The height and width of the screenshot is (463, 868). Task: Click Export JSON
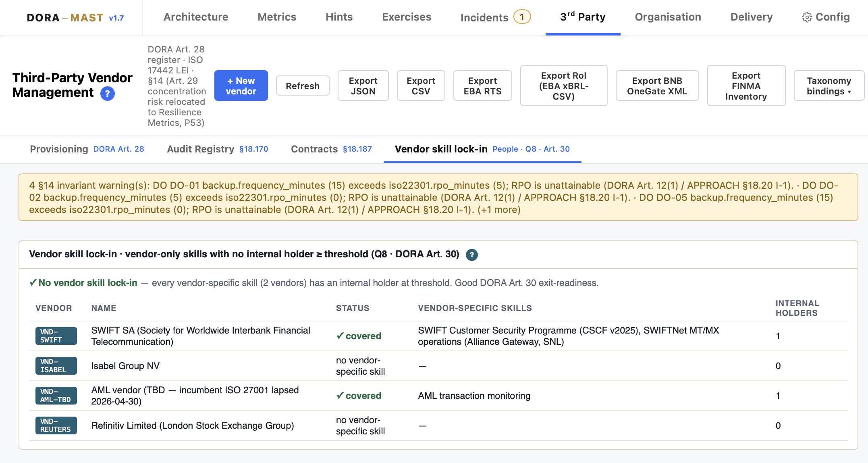[x=363, y=86]
